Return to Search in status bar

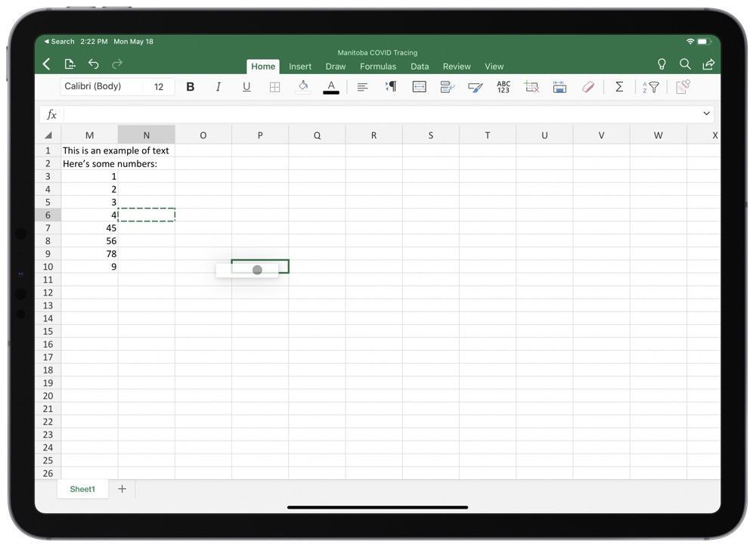tap(59, 42)
